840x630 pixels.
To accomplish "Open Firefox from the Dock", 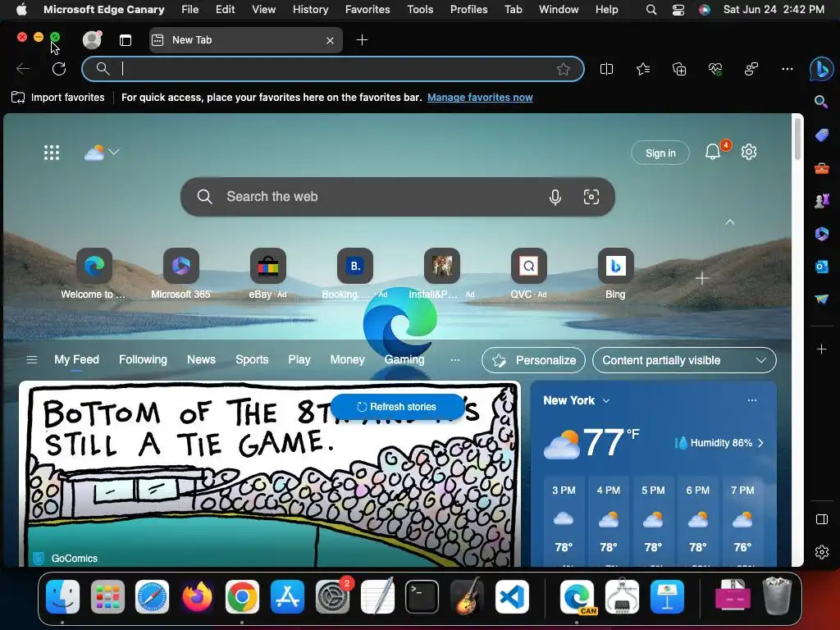I will pos(197,596).
